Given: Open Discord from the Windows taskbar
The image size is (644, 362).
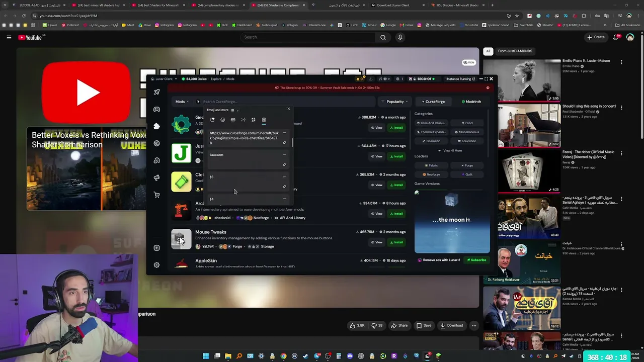Looking at the screenshot, I should pos(350,356).
